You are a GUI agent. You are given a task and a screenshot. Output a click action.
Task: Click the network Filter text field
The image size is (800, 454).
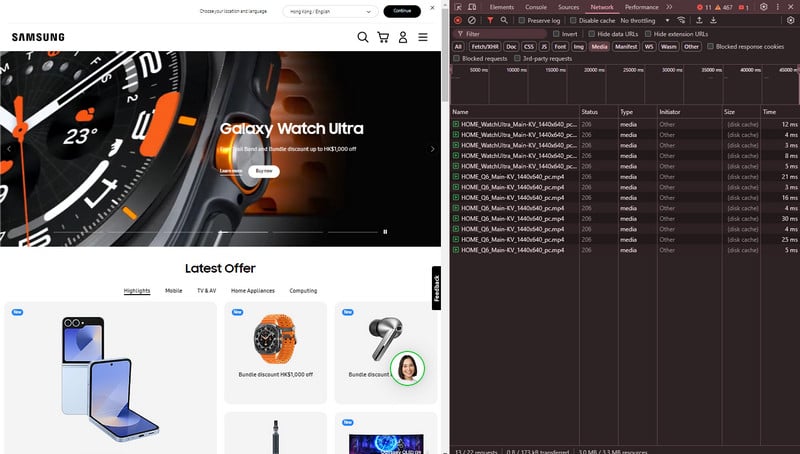pyautogui.click(x=500, y=34)
